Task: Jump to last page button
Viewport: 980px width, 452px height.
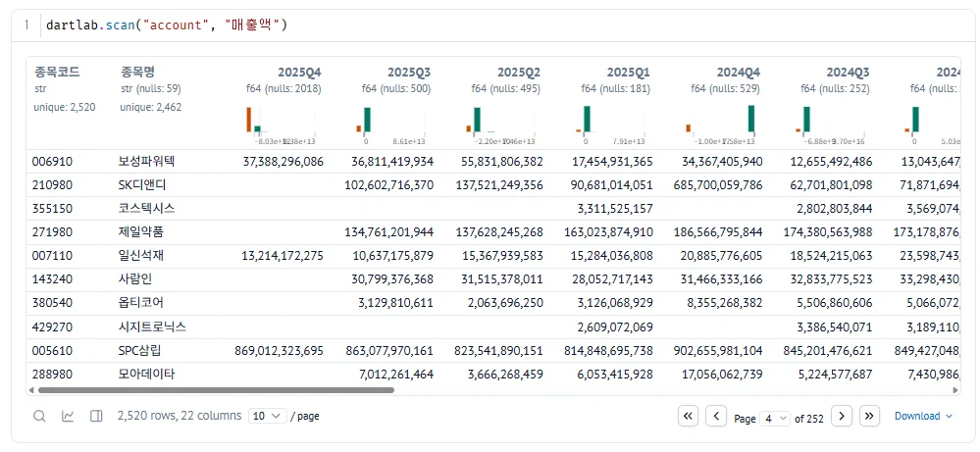Action: click(x=869, y=416)
